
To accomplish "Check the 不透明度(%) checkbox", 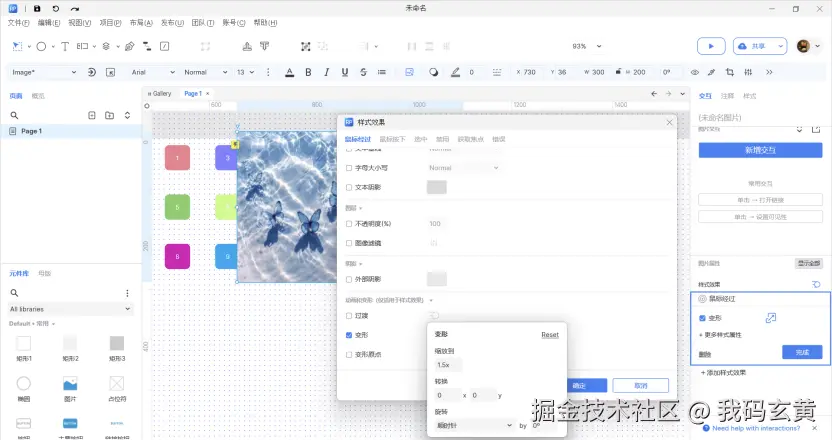I will pos(349,224).
